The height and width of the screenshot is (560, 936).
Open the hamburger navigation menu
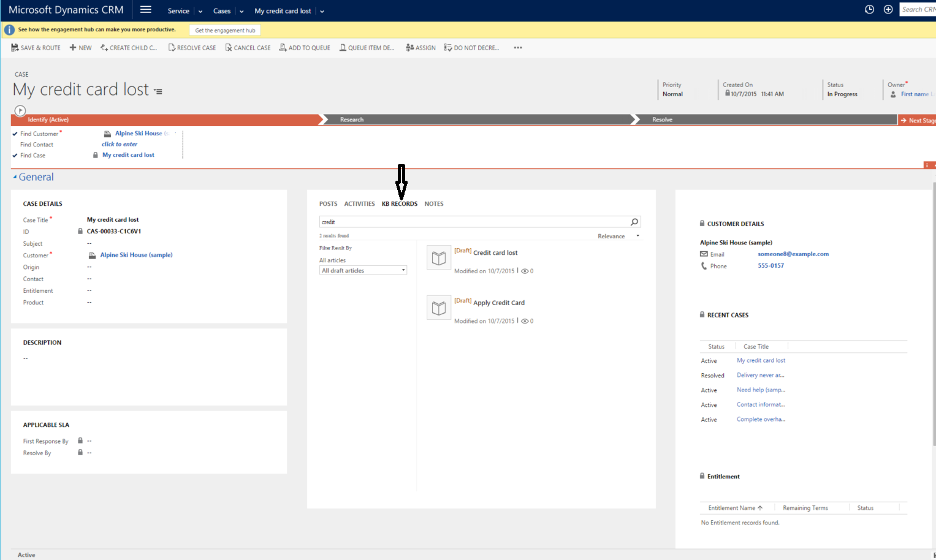[x=145, y=9]
